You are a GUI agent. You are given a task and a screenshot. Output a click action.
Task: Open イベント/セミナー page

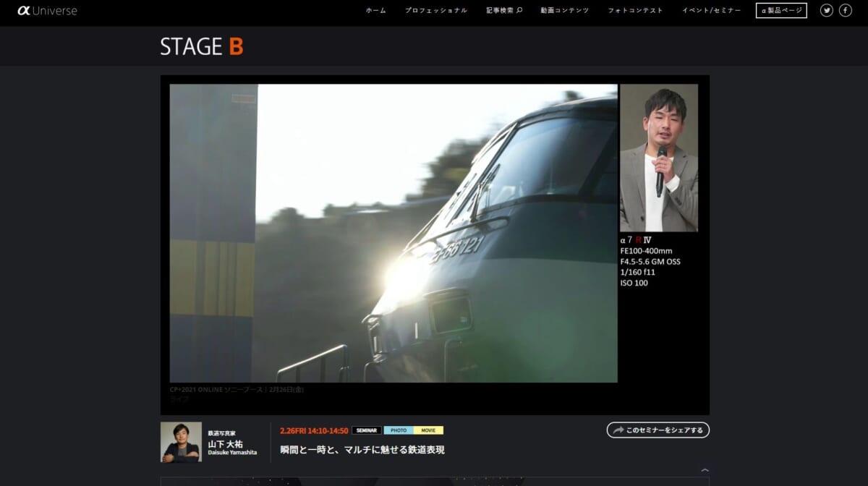coord(711,10)
